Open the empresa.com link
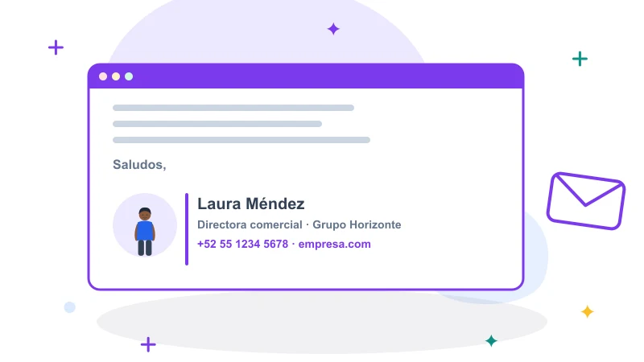This screenshot has width=644, height=362. (x=334, y=245)
